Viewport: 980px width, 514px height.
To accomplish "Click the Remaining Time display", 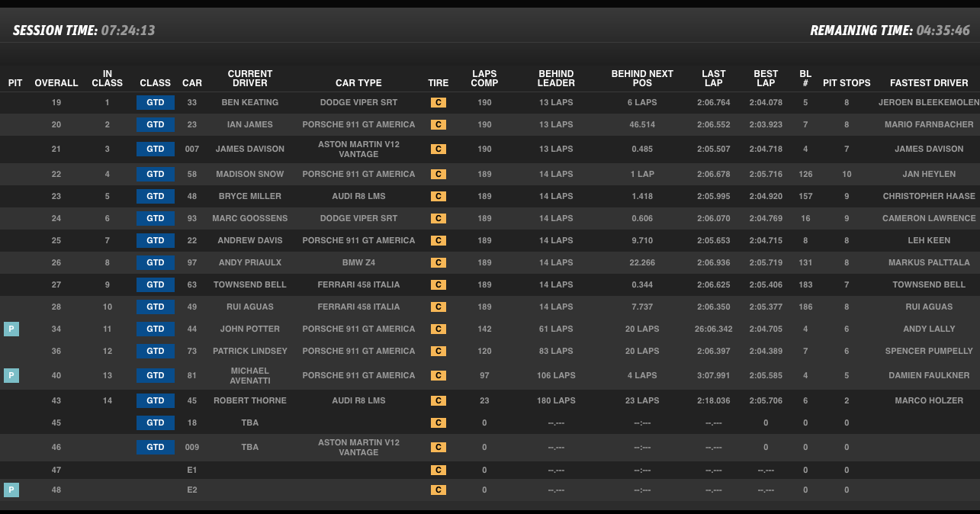I will (x=889, y=31).
